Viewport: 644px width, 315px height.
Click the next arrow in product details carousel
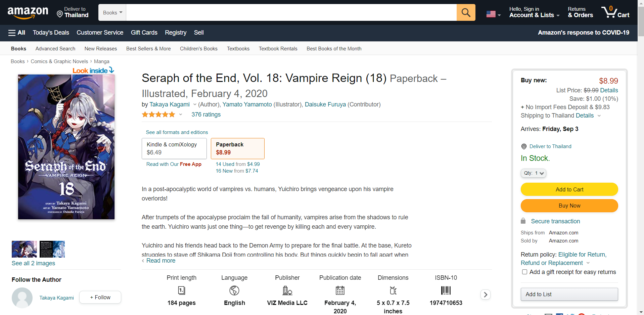tap(486, 295)
